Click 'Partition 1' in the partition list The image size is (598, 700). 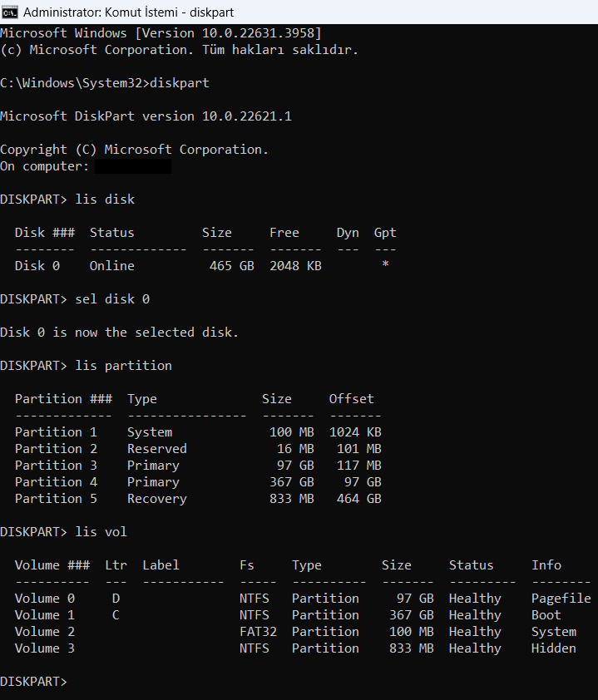coord(56,432)
